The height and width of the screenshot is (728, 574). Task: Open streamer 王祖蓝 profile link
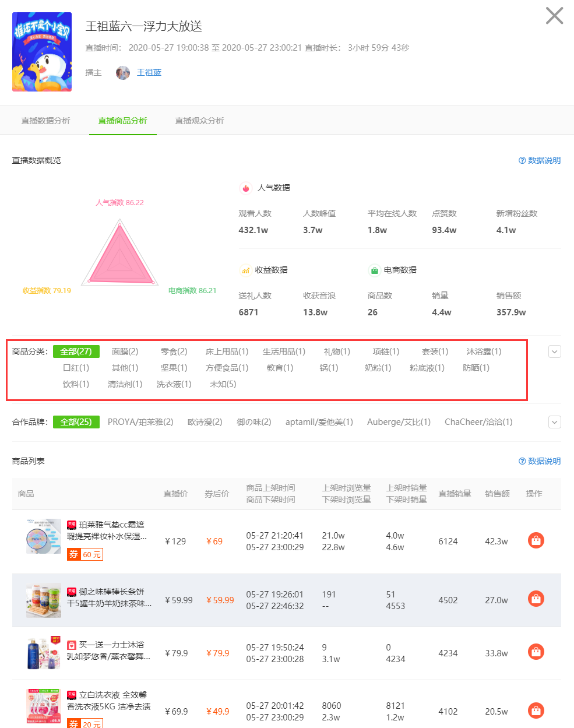pos(149,72)
